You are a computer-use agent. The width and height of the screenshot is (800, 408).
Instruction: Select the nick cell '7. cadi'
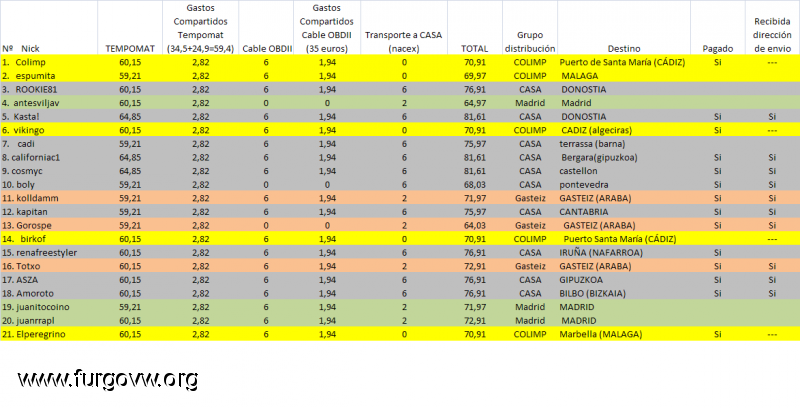click(18, 144)
